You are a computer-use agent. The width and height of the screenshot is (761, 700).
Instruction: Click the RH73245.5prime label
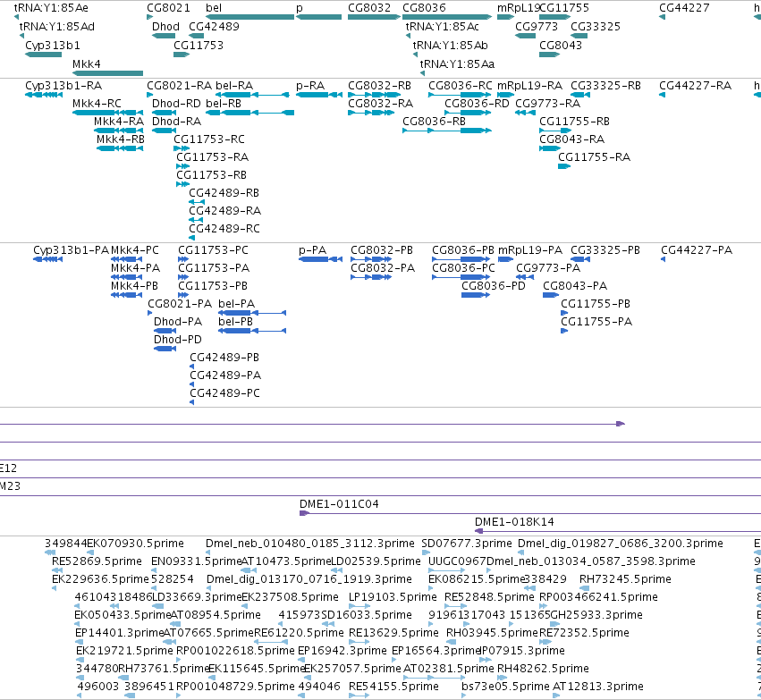tap(625, 579)
